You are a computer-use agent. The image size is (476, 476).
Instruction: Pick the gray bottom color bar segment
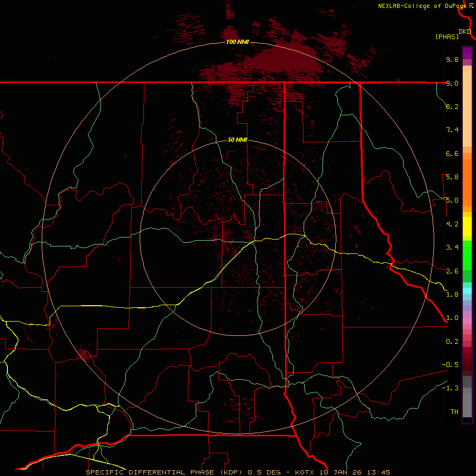(x=467, y=402)
